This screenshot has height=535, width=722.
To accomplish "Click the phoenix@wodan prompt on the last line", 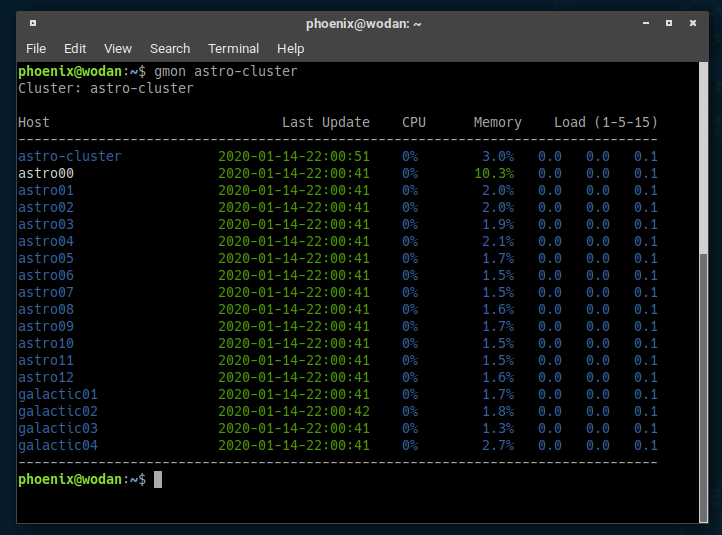I will pos(82,479).
